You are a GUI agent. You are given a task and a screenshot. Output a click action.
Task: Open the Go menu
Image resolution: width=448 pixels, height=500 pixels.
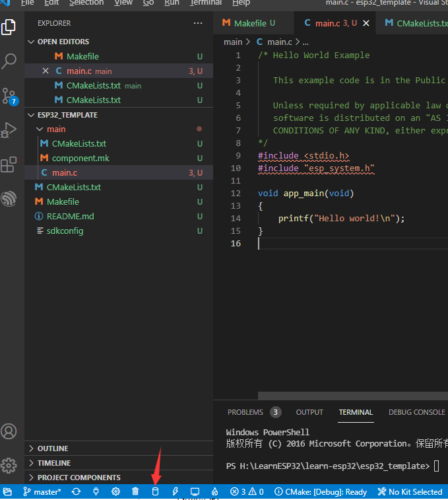(x=148, y=3)
